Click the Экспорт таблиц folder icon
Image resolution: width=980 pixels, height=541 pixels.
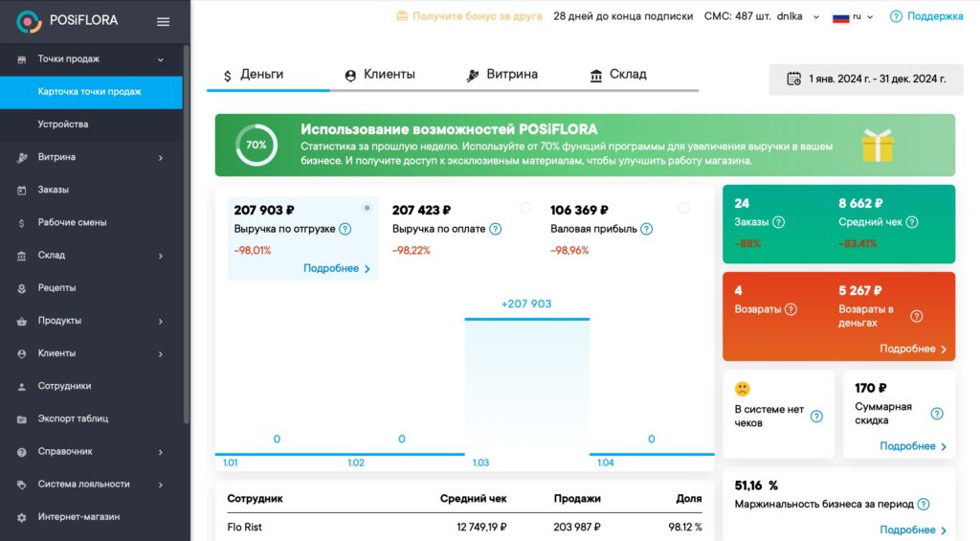tap(22, 419)
